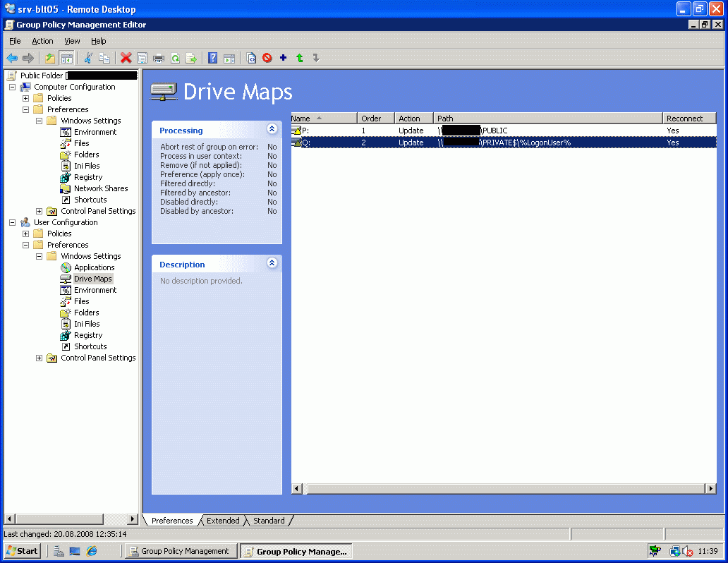
Task: Select the Preferences tab at the bottom
Action: pyautogui.click(x=172, y=521)
